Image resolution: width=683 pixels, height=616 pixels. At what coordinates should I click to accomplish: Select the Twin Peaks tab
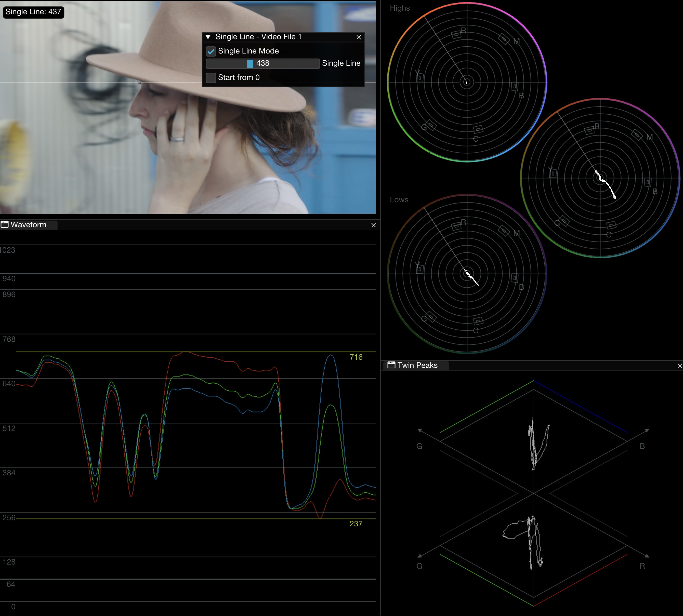(x=417, y=365)
